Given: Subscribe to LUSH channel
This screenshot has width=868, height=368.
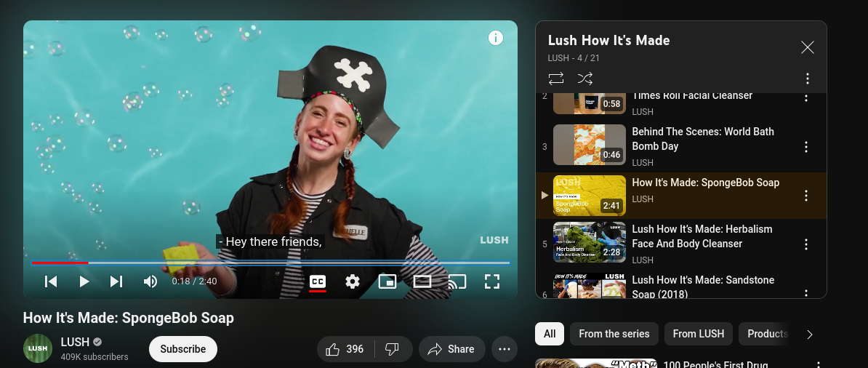Looking at the screenshot, I should [x=183, y=349].
